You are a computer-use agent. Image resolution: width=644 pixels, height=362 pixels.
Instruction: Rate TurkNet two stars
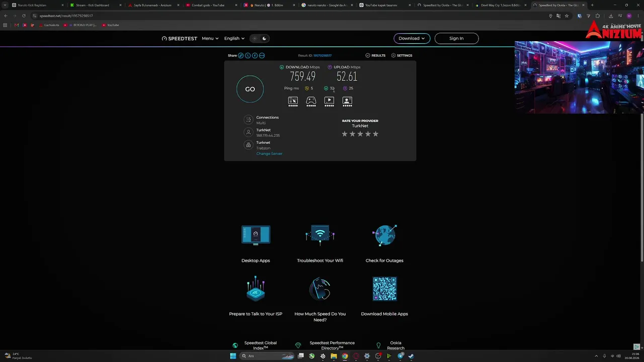[352, 134]
